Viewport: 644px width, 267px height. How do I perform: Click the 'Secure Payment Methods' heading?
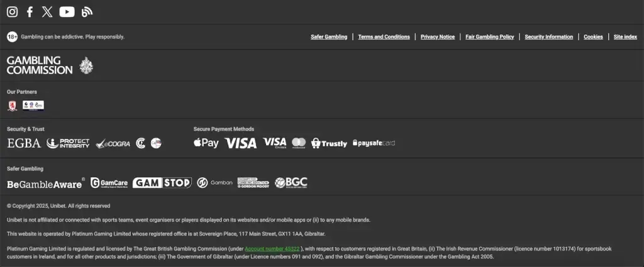pyautogui.click(x=224, y=129)
